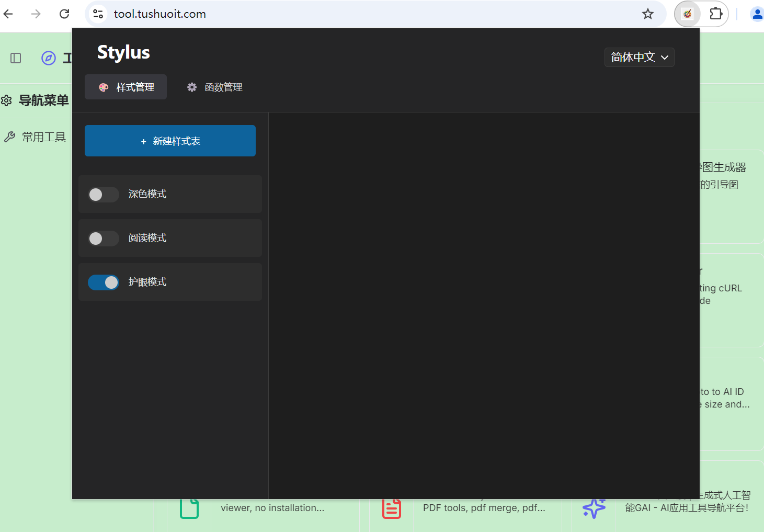Click the browser back arrow
Screen dimensions: 764x532
point(8,14)
